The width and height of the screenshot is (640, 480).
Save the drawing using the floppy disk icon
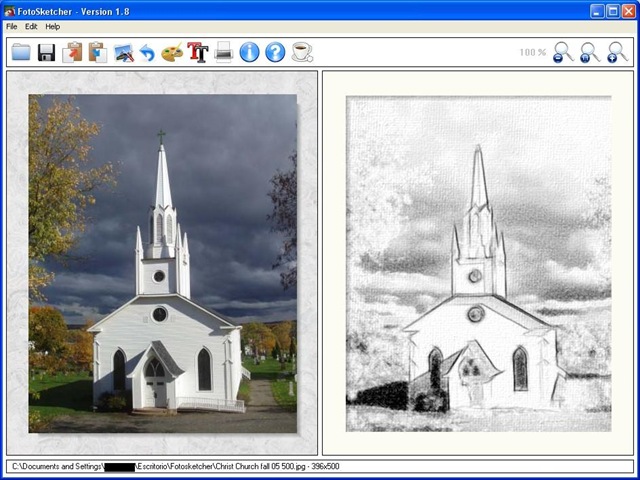pyautogui.click(x=47, y=52)
